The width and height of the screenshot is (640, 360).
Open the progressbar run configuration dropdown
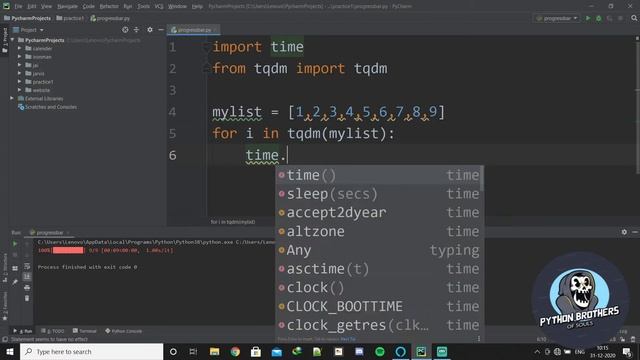point(557,18)
